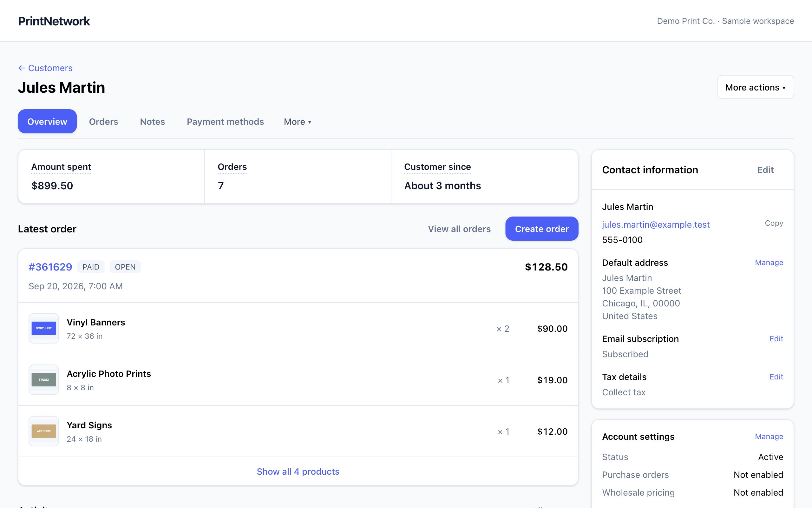
Task: Edit the Tax details
Action: (x=776, y=377)
